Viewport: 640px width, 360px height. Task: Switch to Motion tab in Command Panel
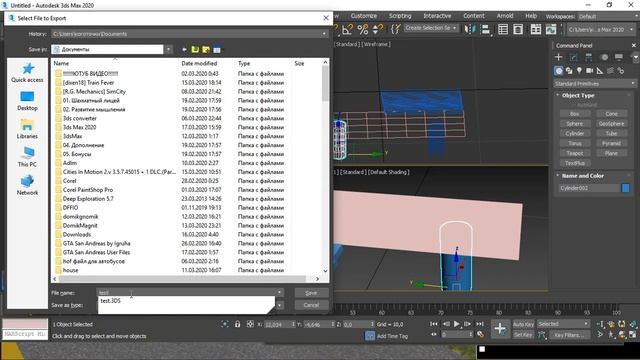(604, 57)
